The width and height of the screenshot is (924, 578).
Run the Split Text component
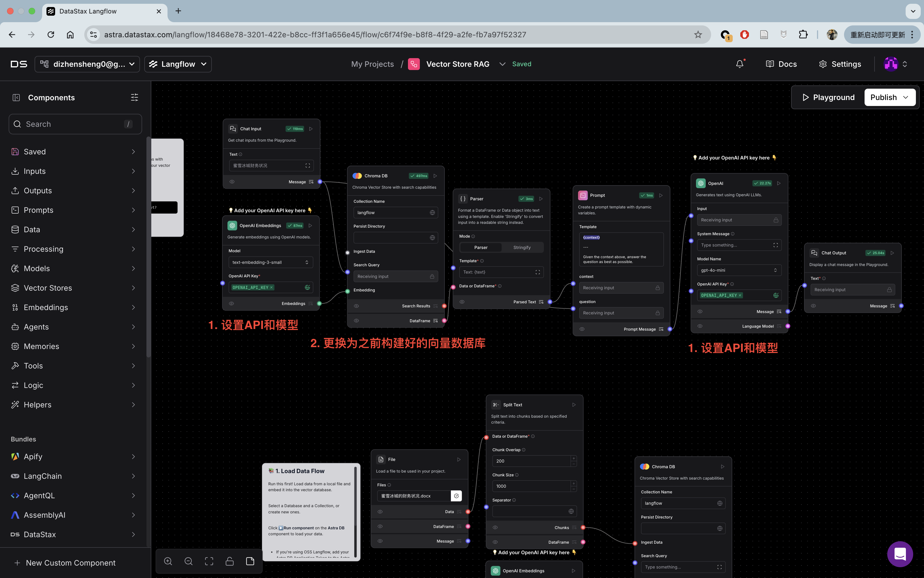(574, 404)
